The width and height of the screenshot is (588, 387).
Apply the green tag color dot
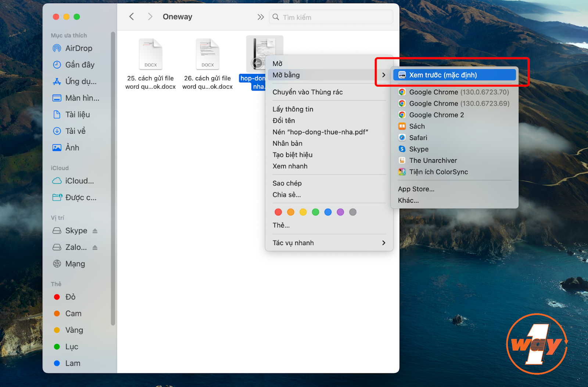[x=316, y=212]
